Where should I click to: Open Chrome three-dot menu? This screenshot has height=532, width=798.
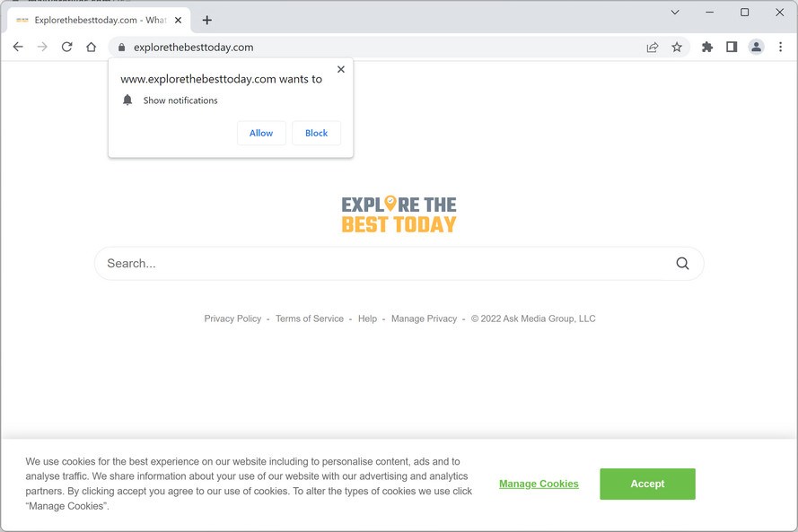[780, 48]
